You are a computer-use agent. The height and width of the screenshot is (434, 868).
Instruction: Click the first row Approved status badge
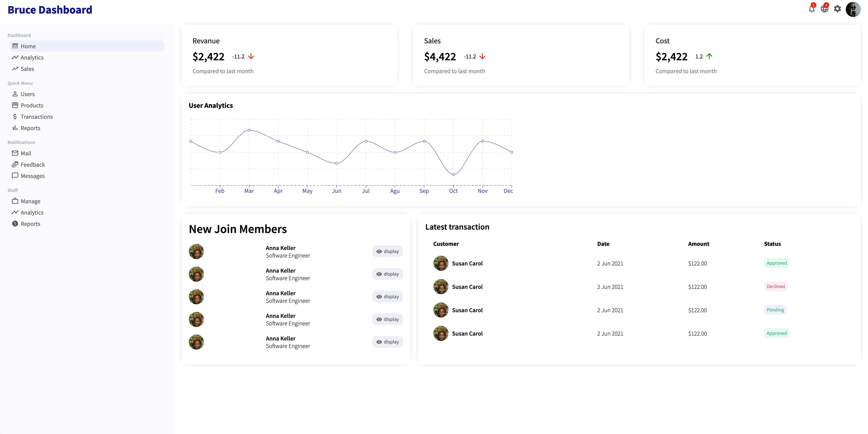coord(777,263)
